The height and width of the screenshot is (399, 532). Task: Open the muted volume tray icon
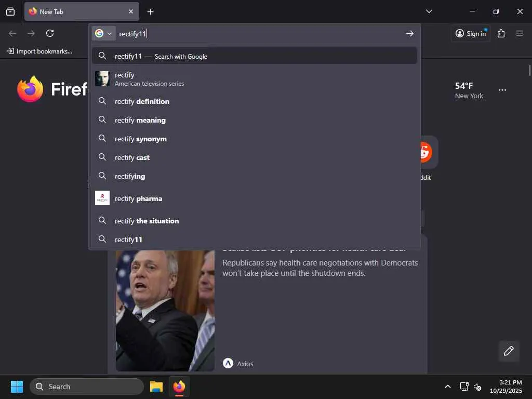coord(477,387)
